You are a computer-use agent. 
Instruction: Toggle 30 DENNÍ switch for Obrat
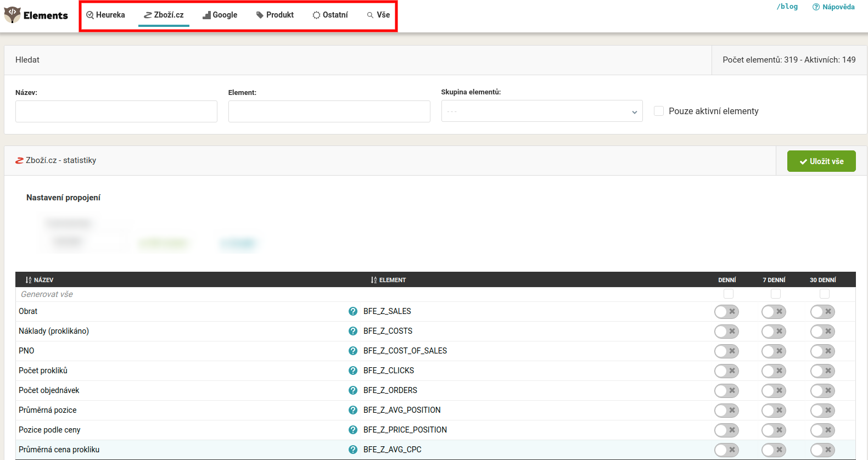[822, 312]
